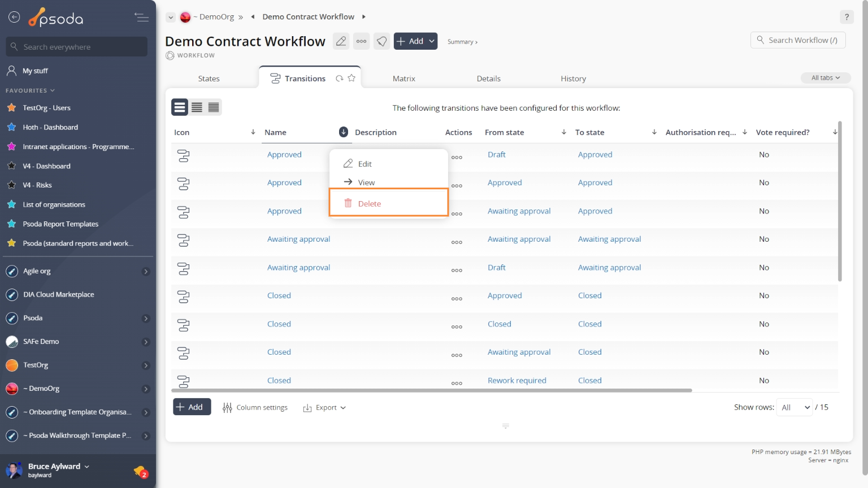Click the pencil edit icon beside workflow title
The width and height of the screenshot is (868, 488).
[341, 41]
